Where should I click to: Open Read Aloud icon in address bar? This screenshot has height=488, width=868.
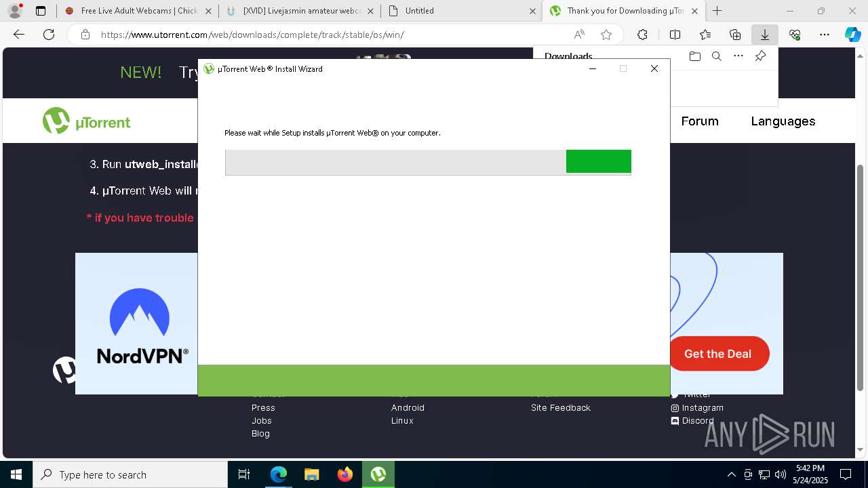(579, 35)
